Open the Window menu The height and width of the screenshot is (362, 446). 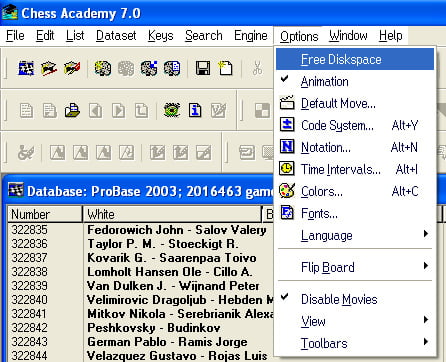[x=348, y=35]
